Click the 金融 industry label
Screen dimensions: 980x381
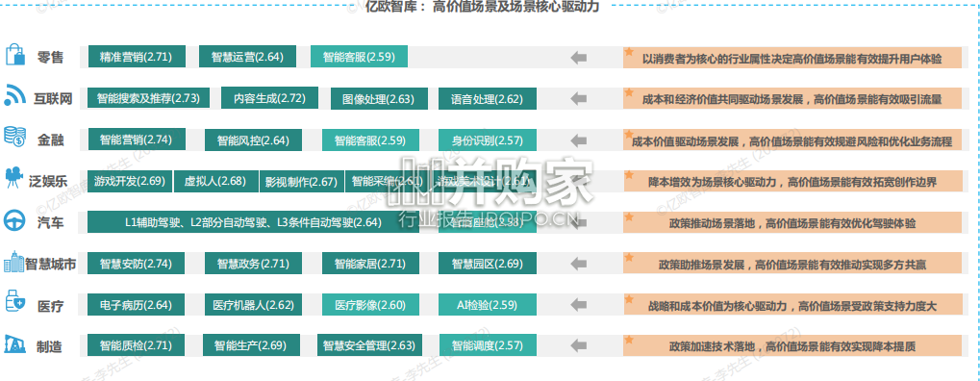click(50, 140)
